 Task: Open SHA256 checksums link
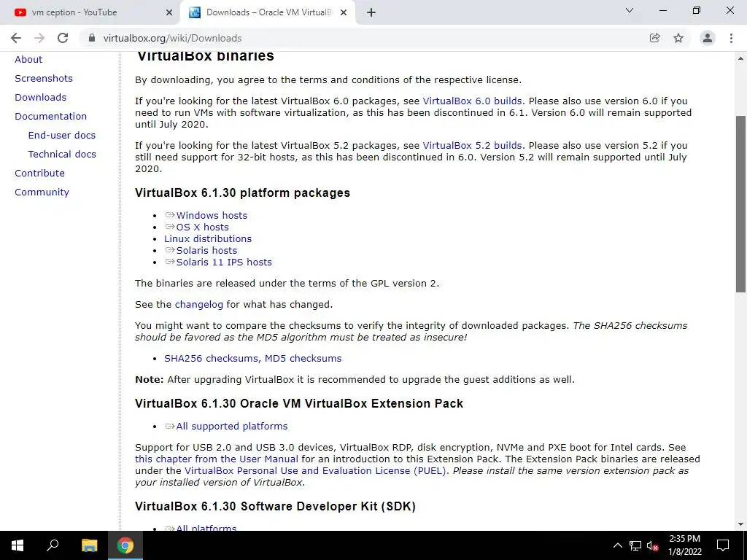pos(211,358)
